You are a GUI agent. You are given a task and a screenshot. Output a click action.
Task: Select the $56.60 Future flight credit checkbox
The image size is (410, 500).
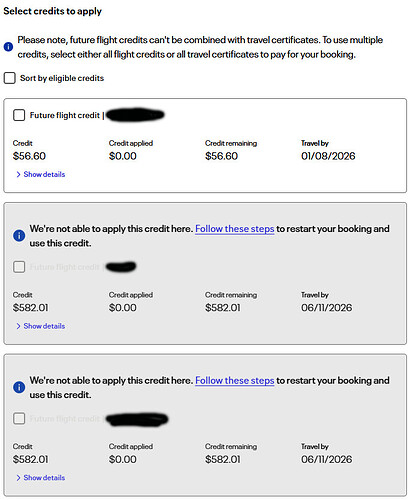[19, 115]
